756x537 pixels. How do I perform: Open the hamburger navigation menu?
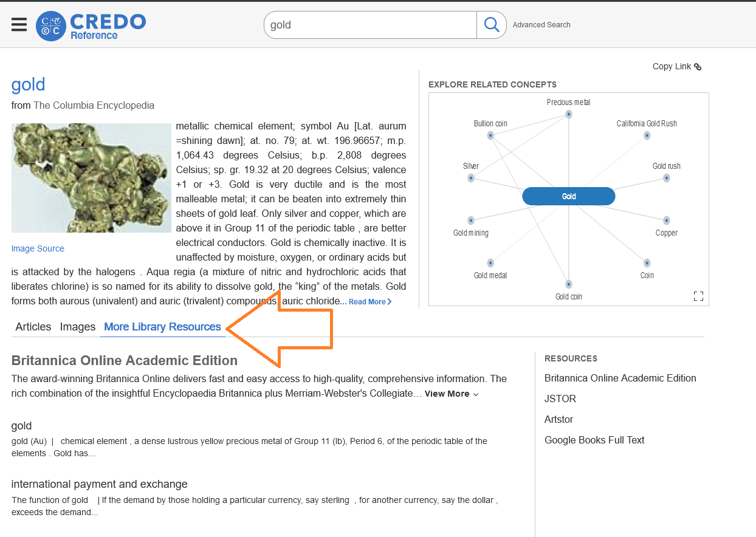coord(19,25)
